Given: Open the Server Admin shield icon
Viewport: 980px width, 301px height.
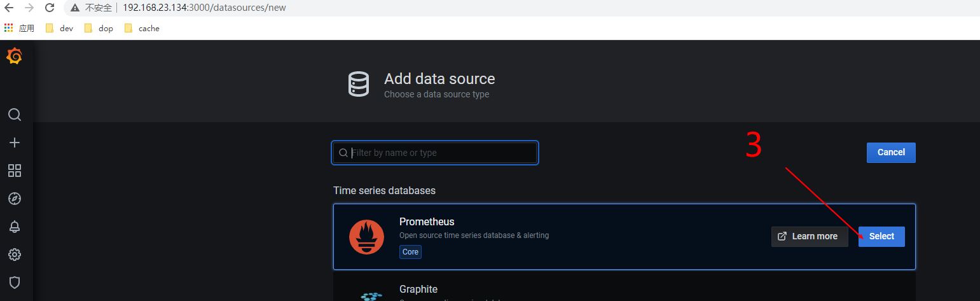Looking at the screenshot, I should [15, 282].
